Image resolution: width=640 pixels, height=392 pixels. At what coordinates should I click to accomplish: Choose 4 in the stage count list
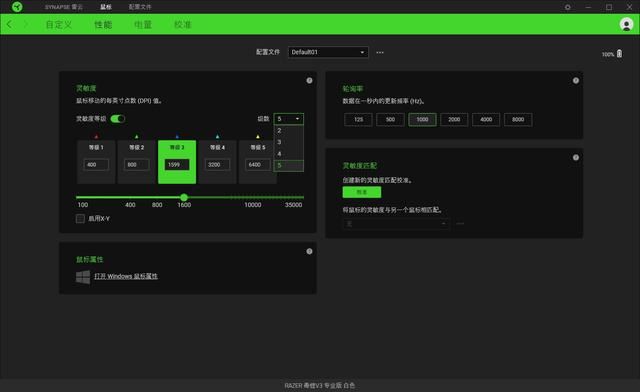(x=289, y=154)
